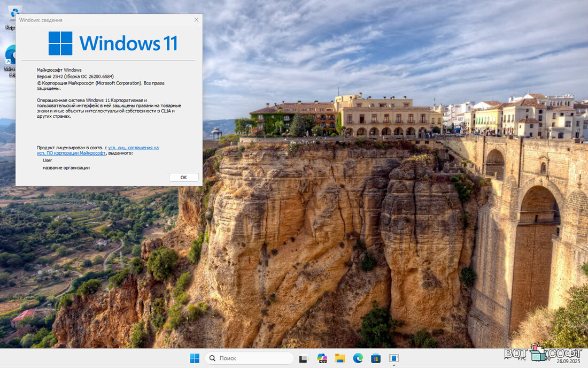Viewport: 588px width, 368px height.
Task: Click the 'Версия 25H2' build line
Action: click(75, 76)
